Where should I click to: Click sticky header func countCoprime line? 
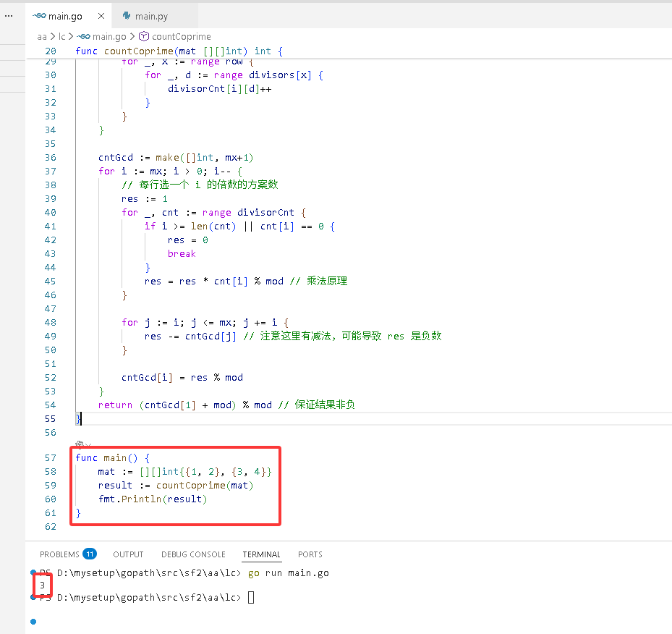point(179,51)
